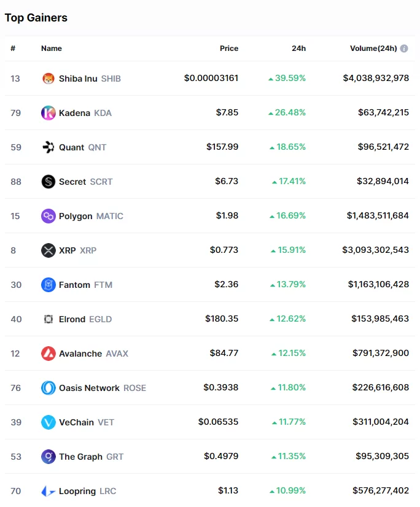Open the Oasis Network ROSE link

pyautogui.click(x=102, y=388)
